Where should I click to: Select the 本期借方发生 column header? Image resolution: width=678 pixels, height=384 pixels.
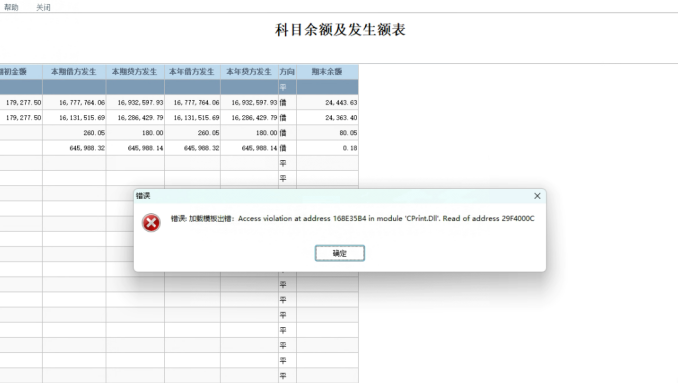(x=74, y=72)
